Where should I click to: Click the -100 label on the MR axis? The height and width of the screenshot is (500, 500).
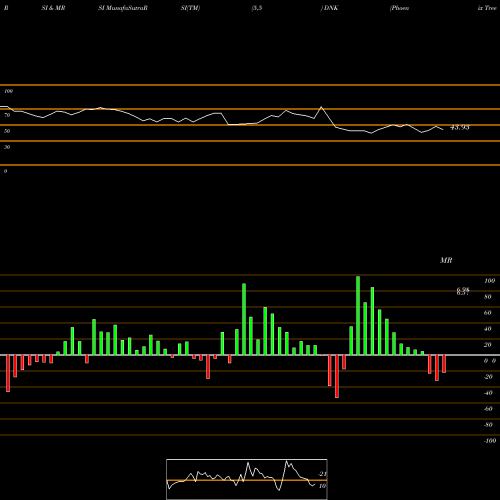pyautogui.click(x=490, y=441)
